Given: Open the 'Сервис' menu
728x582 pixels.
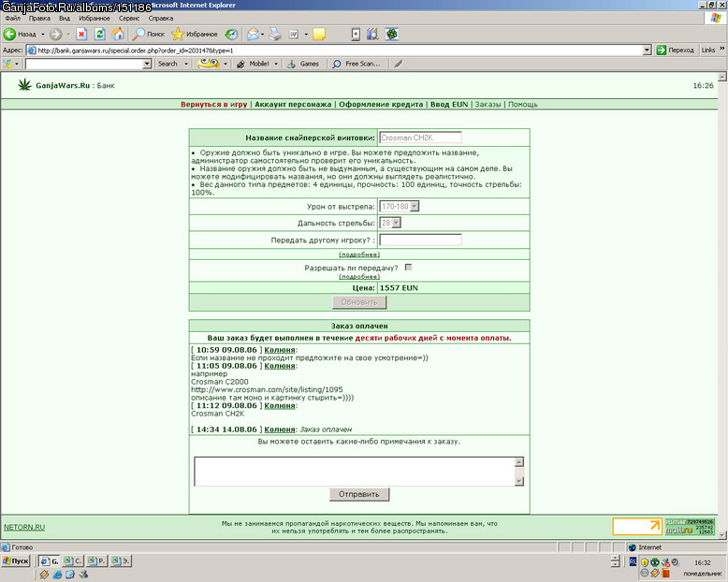Looking at the screenshot, I should [129, 18].
